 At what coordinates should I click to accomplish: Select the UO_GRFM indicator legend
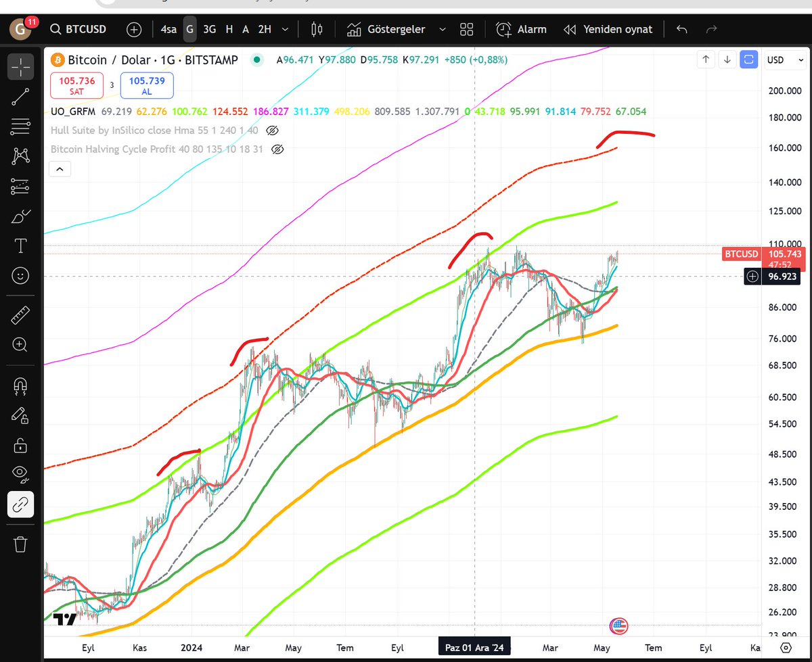tap(74, 112)
